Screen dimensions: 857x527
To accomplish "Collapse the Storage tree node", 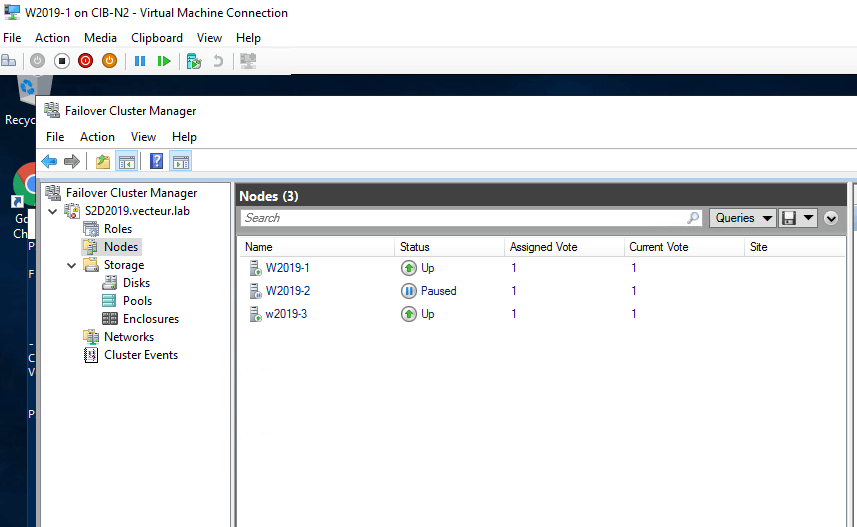I will tap(71, 265).
